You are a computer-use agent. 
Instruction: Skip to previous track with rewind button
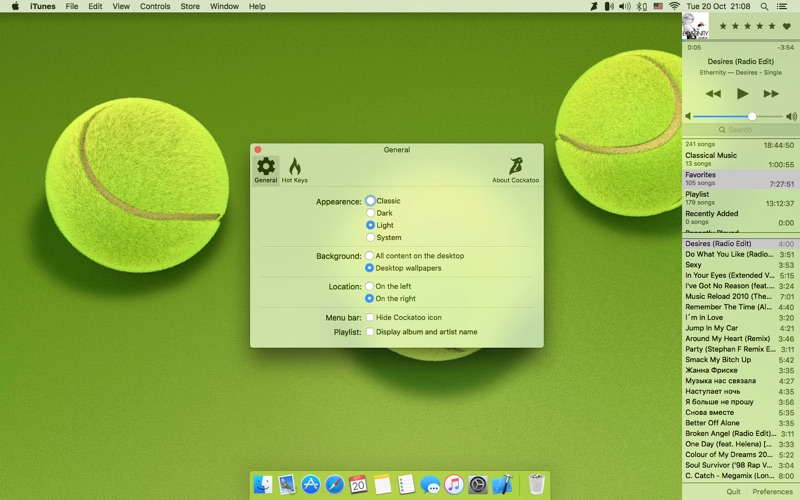click(713, 93)
